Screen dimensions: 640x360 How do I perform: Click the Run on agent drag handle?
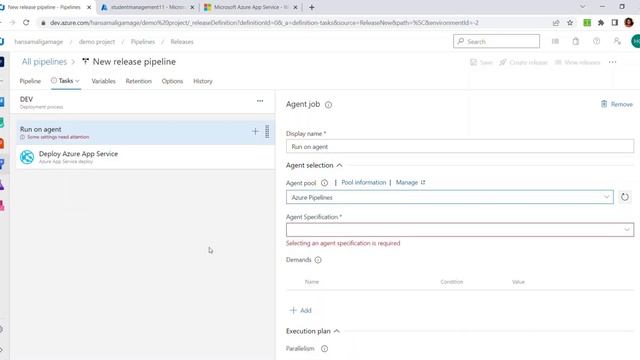(267, 131)
